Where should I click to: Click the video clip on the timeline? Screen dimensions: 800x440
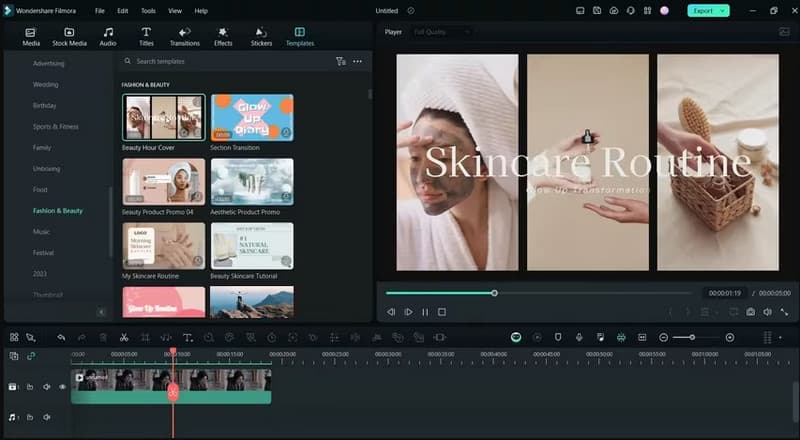pyautogui.click(x=171, y=386)
